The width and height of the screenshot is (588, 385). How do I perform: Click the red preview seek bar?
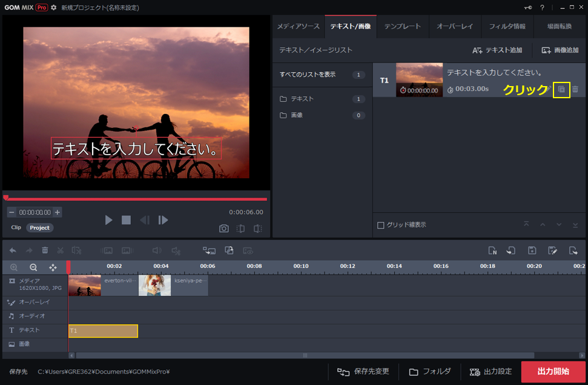pos(136,199)
